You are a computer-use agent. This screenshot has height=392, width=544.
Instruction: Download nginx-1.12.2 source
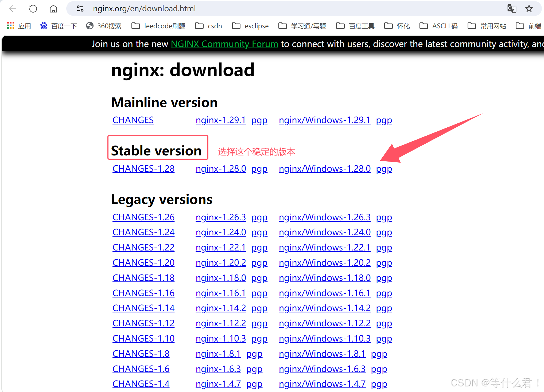point(221,323)
